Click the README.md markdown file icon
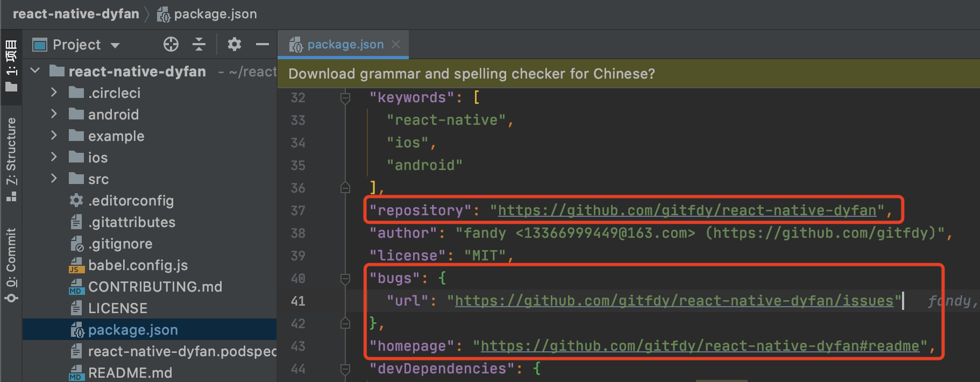980x382 pixels. (x=76, y=373)
